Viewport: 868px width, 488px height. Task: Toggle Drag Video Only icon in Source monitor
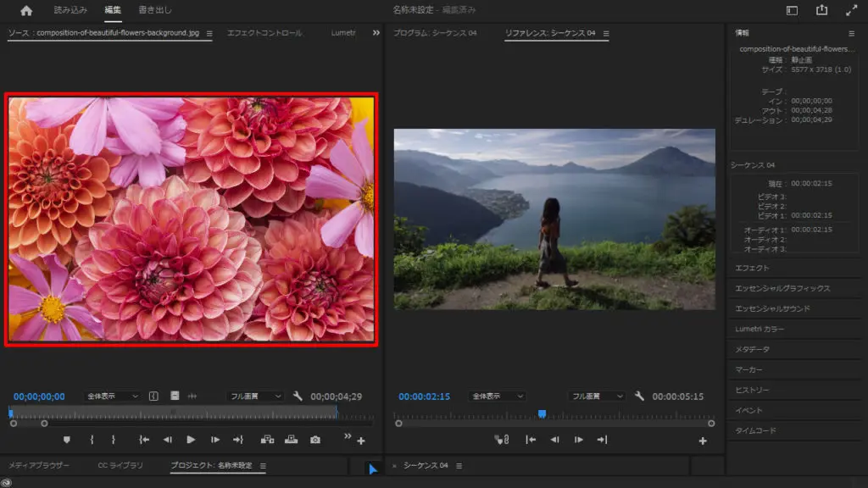click(x=174, y=396)
